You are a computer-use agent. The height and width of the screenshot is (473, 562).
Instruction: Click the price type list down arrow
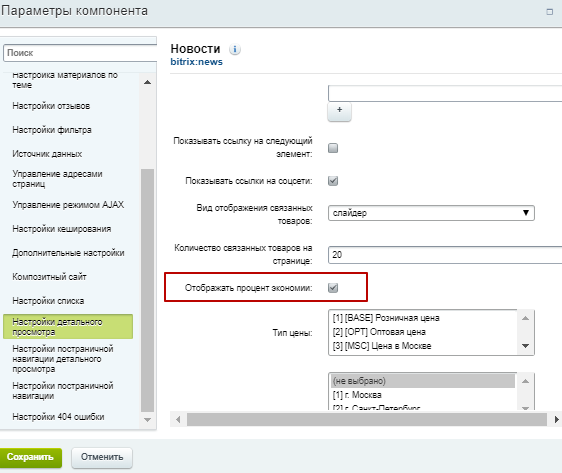click(525, 346)
